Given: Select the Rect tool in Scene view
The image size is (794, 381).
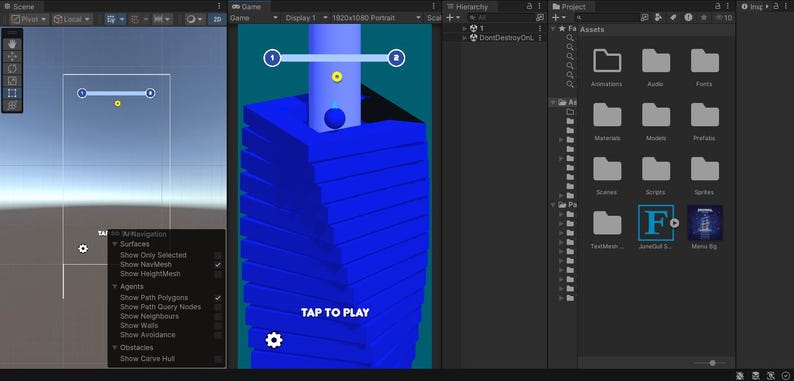Looking at the screenshot, I should pyautogui.click(x=12, y=93).
